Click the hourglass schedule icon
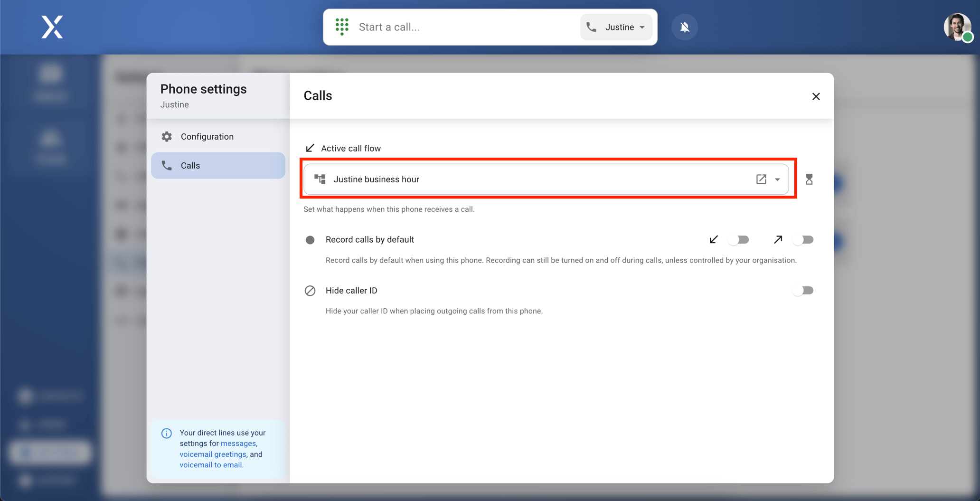 pos(809,180)
